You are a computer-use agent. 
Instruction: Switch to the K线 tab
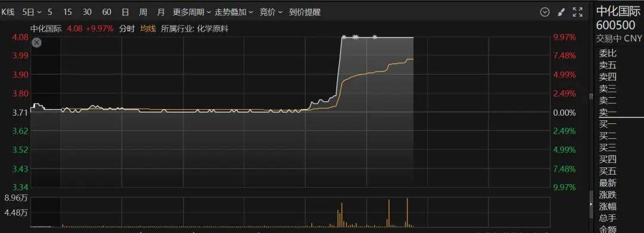tap(7, 13)
